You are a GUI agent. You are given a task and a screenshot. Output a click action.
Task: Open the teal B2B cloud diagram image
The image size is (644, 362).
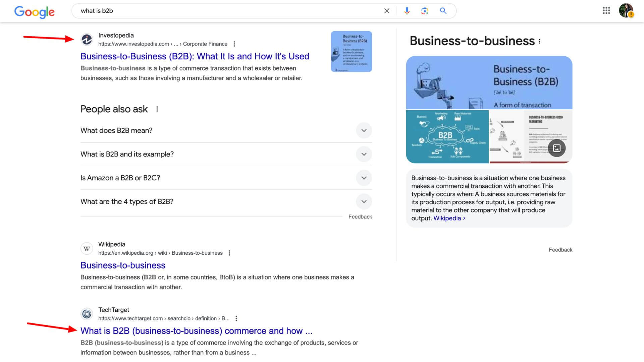tap(447, 136)
